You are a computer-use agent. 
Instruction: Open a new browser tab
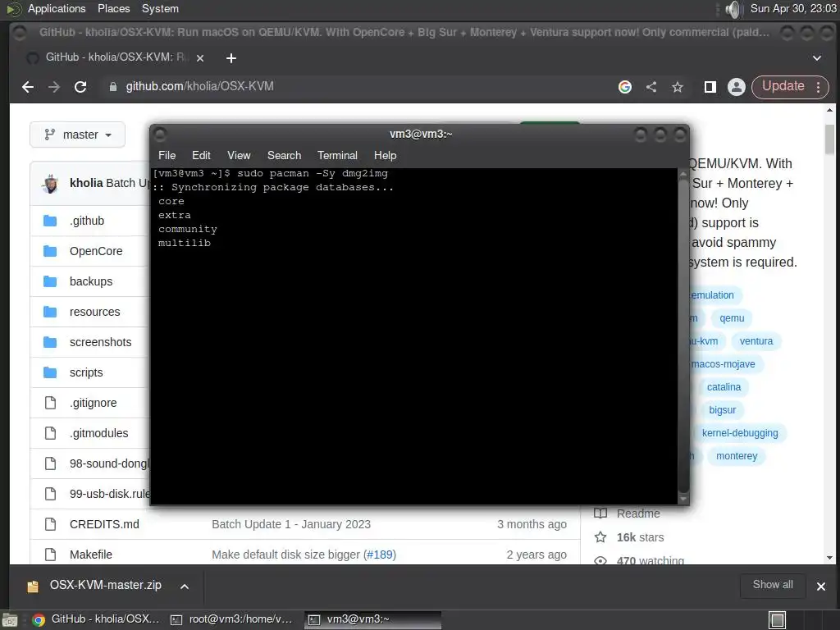point(231,58)
